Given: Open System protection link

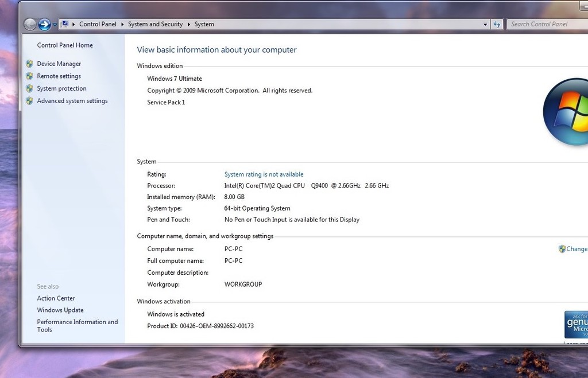Looking at the screenshot, I should click(x=61, y=88).
